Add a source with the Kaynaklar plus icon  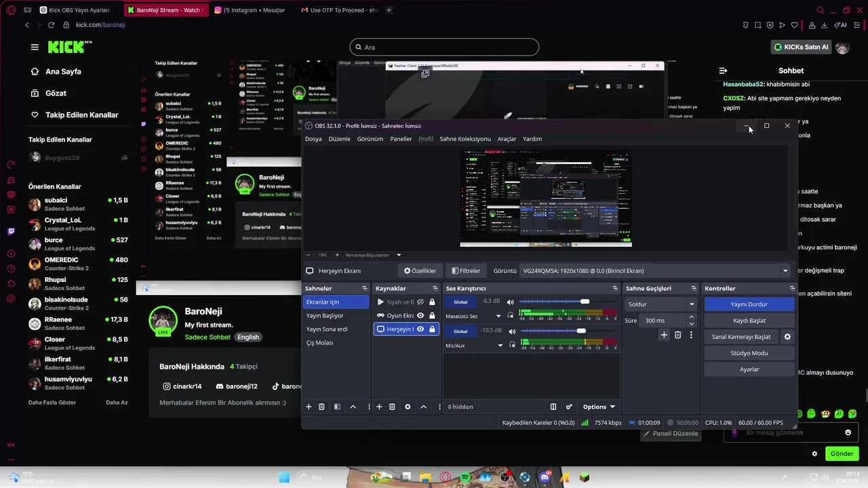(379, 407)
